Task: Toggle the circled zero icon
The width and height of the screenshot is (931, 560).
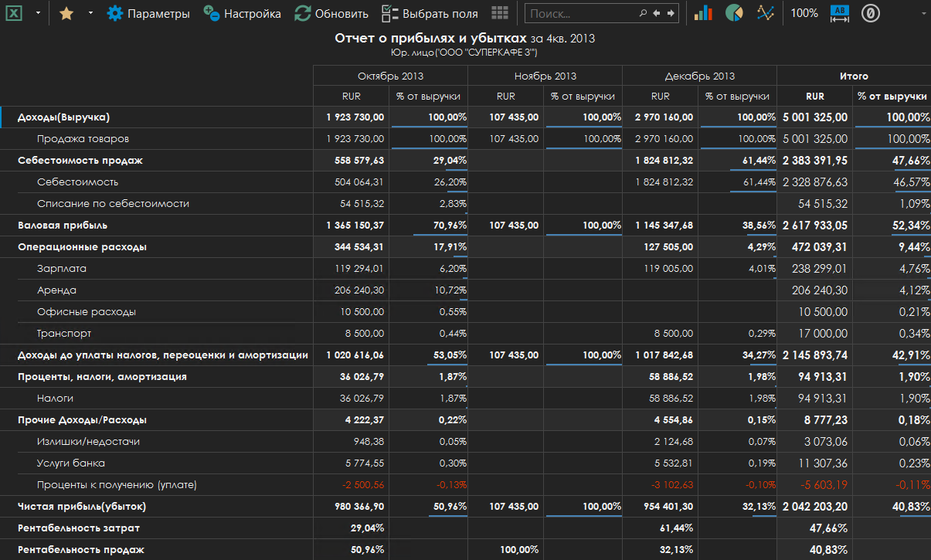Action: pyautogui.click(x=871, y=13)
